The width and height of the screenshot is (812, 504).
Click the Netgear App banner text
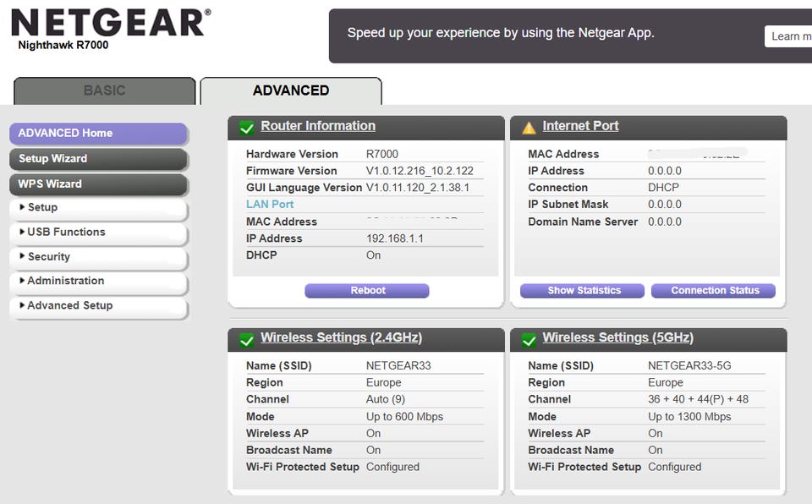501,33
